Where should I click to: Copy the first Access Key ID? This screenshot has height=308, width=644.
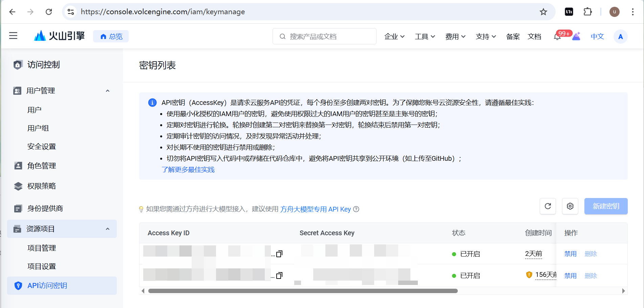click(x=279, y=254)
